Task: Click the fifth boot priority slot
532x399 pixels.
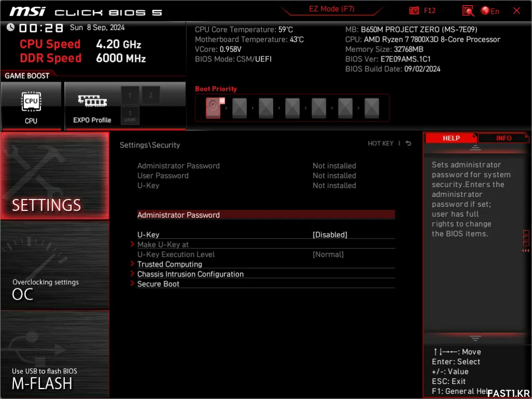Action: pyautogui.click(x=319, y=108)
